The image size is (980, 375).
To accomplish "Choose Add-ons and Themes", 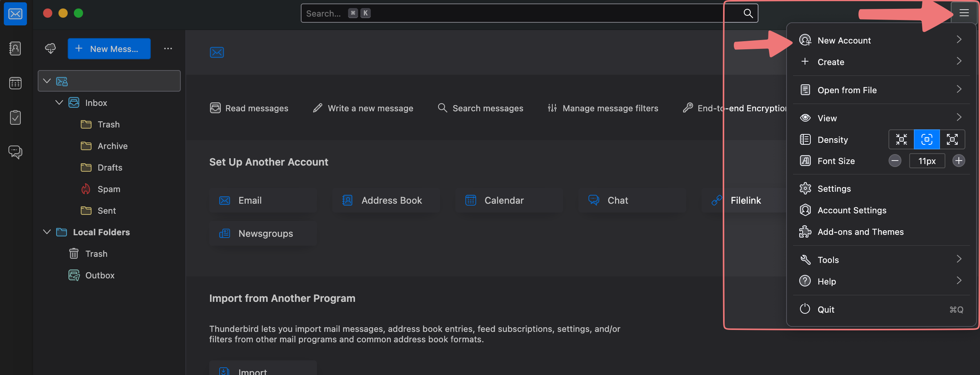I will [881, 232].
